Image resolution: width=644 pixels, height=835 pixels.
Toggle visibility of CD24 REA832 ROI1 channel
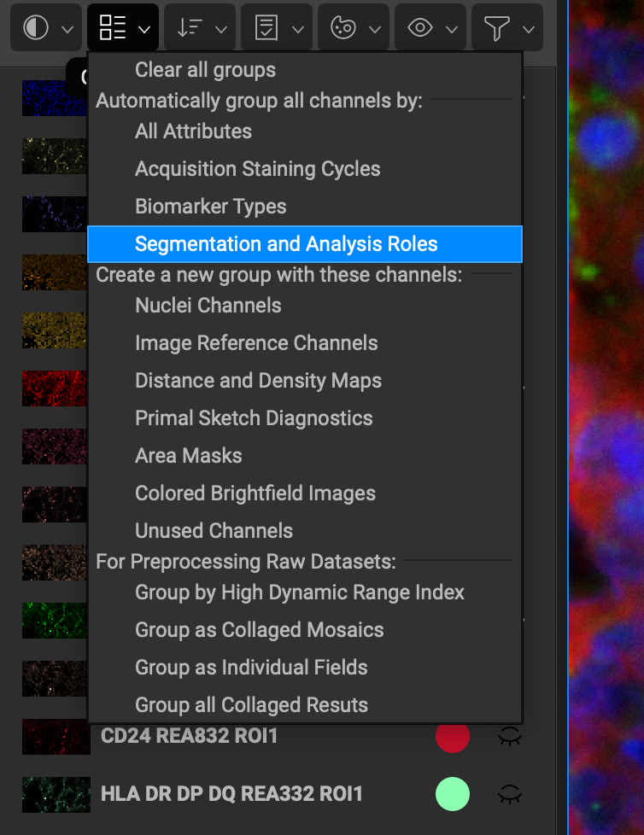point(510,736)
